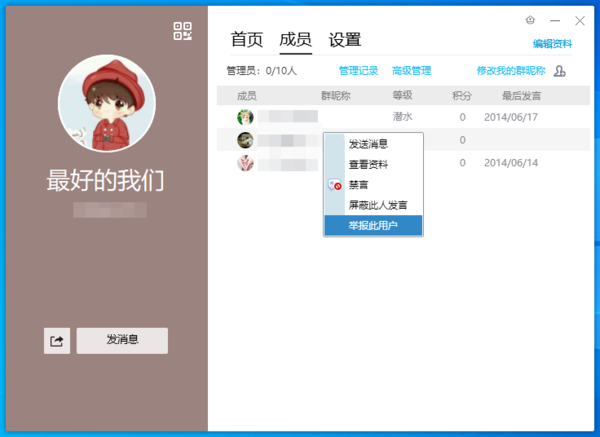Image resolution: width=600 pixels, height=437 pixels.
Task: Choose 举报此用户 from context menu
Action: pyautogui.click(x=373, y=225)
